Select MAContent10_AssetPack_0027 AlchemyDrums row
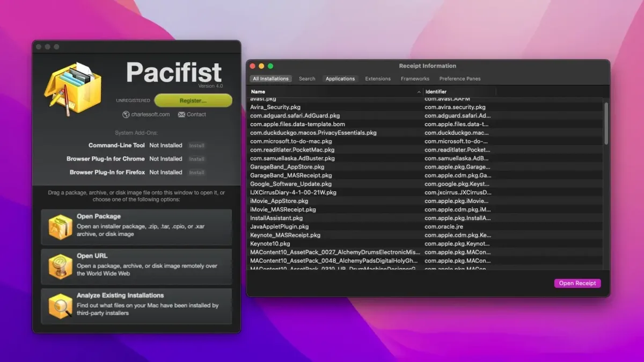The image size is (644, 362). click(x=425, y=252)
